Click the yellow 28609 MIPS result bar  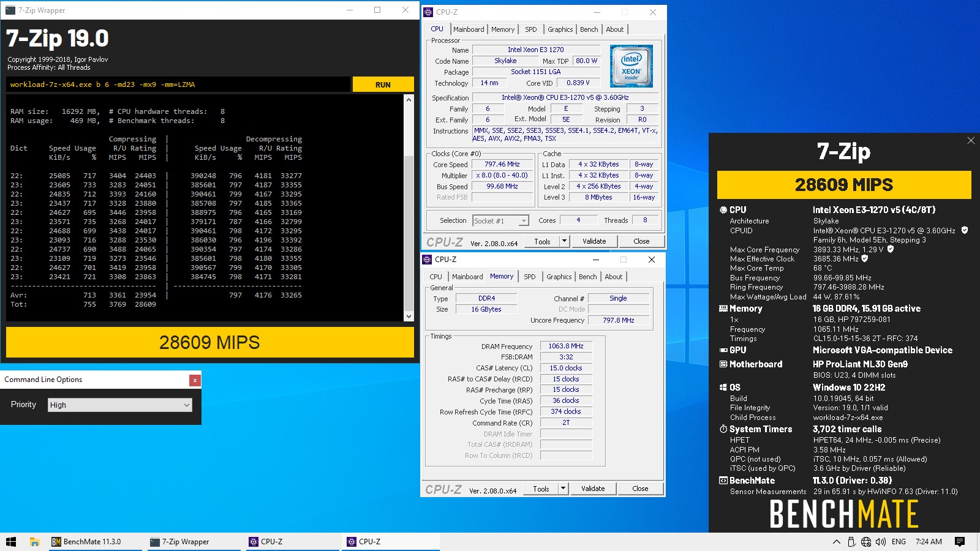point(210,342)
